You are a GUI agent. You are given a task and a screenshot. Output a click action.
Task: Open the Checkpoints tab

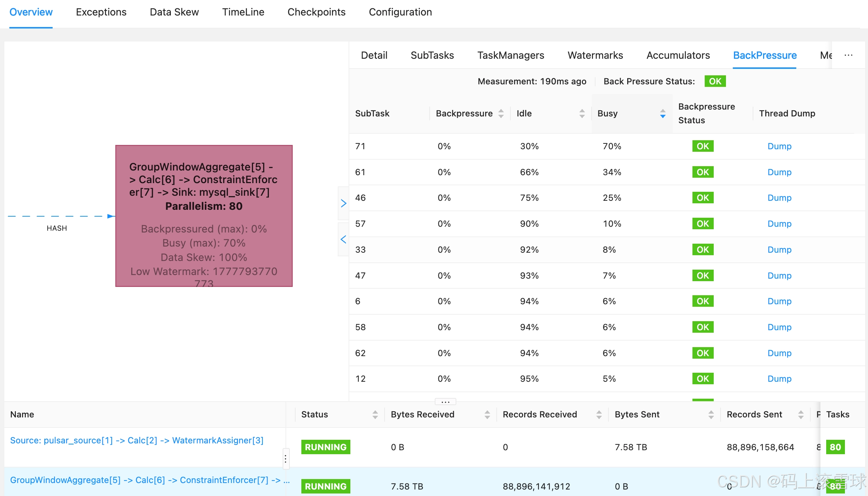coord(316,12)
